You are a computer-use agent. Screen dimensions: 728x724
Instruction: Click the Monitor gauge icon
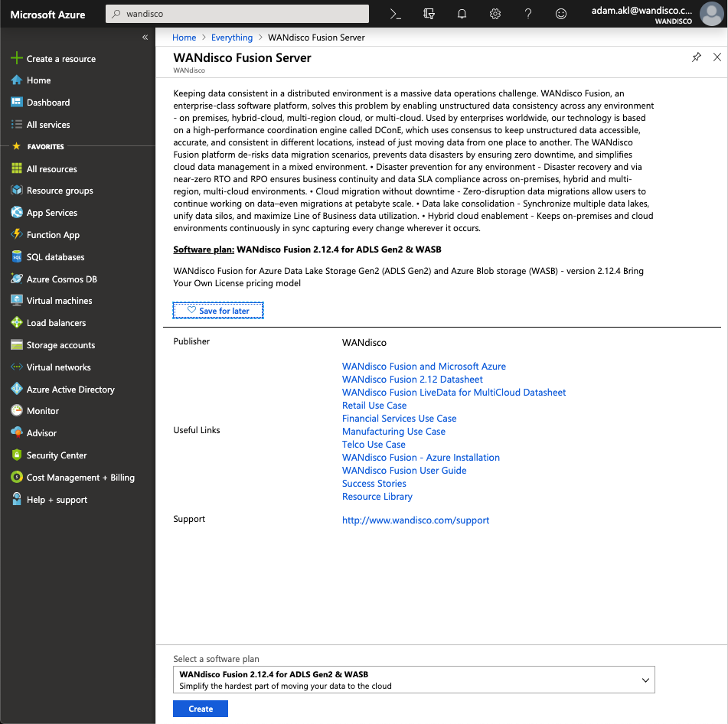16,410
